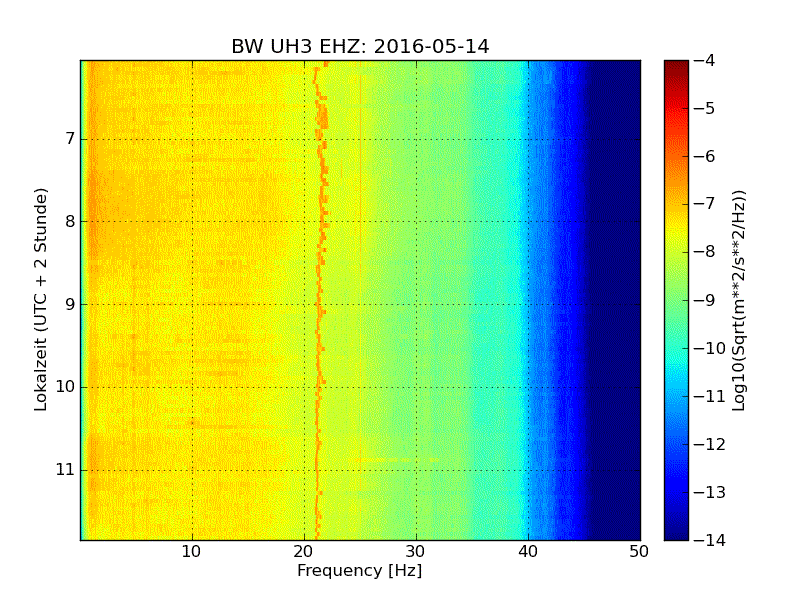800x600 pixels.
Task: Click the colorbar tick label '−11'
Action: [710, 396]
